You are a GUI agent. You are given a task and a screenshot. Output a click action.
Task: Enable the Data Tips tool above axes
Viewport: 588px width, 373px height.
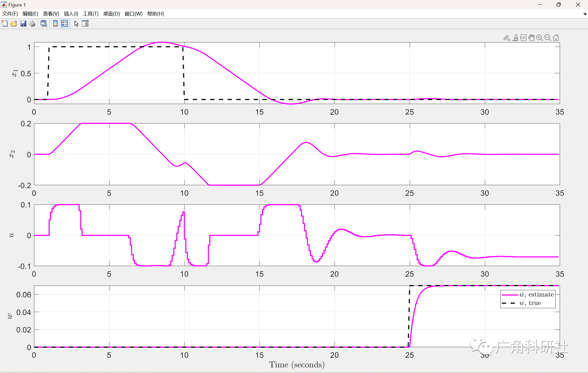pos(523,38)
